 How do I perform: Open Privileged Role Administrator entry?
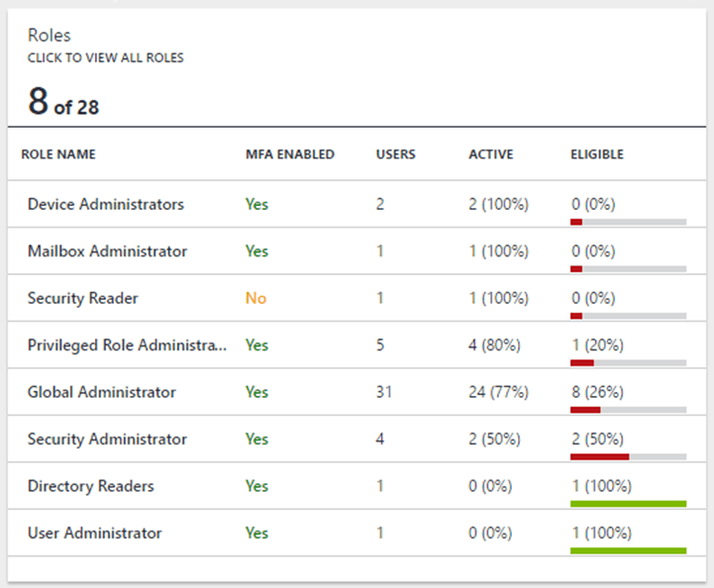(x=127, y=344)
